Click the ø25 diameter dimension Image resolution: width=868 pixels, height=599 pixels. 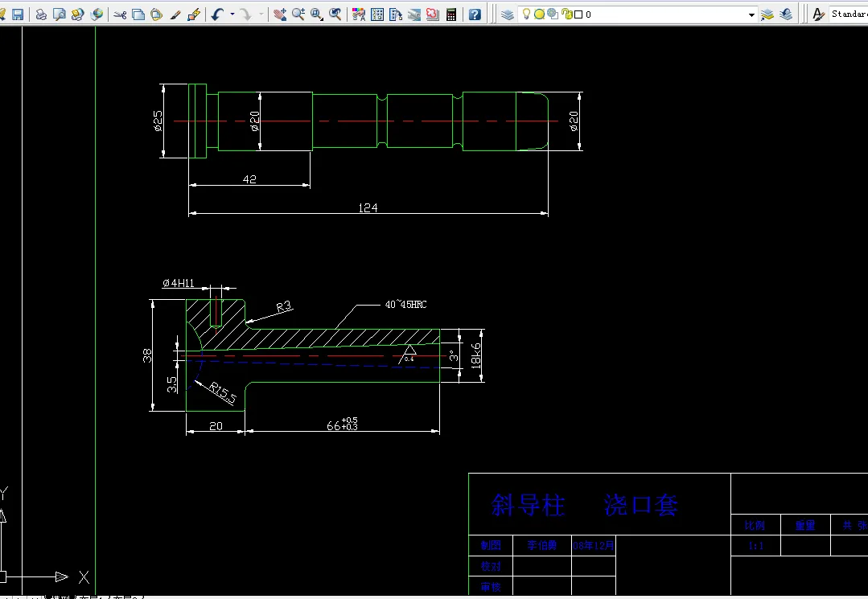157,121
